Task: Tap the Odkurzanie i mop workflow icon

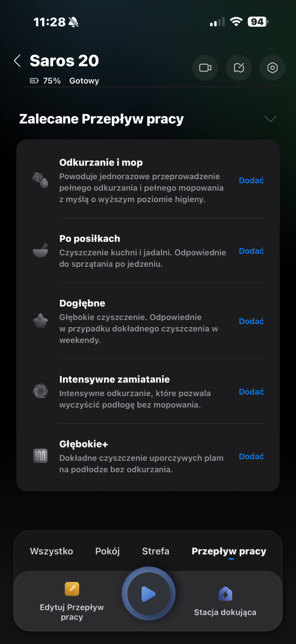Action: tap(40, 180)
